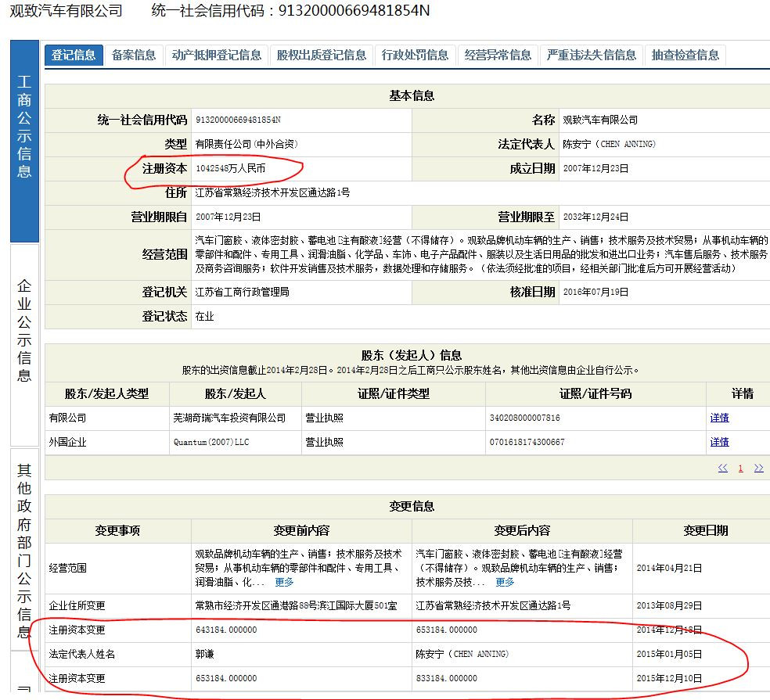Image resolution: width=770 pixels, height=700 pixels.
Task: Select the 工商公示信息 sidebar section
Action: click(24, 141)
